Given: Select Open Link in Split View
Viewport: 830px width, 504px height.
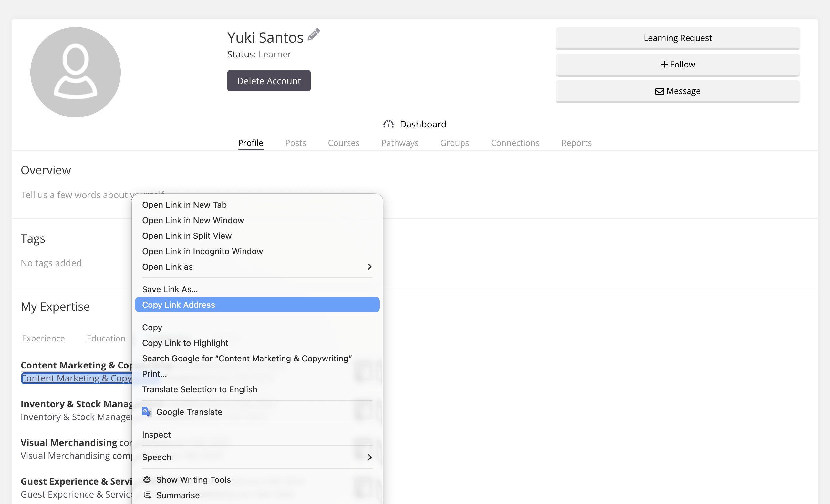Looking at the screenshot, I should tap(257, 236).
